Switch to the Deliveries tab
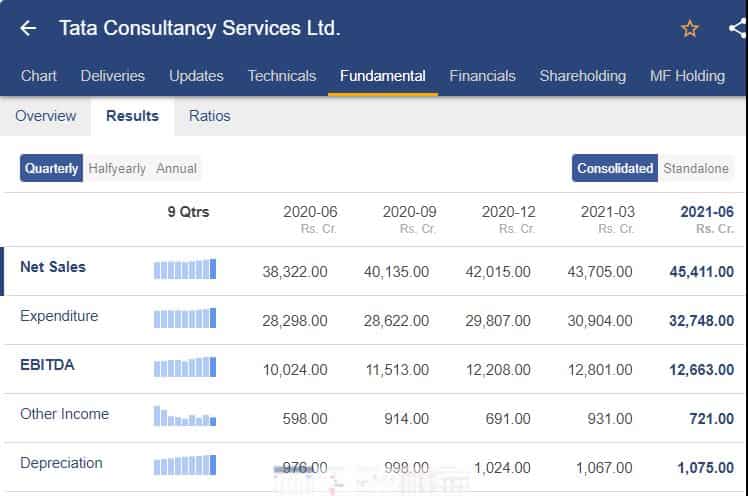This screenshot has width=748, height=496. [113, 76]
